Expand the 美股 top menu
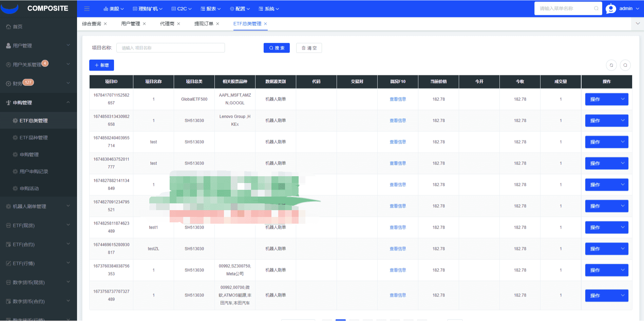 click(x=114, y=9)
